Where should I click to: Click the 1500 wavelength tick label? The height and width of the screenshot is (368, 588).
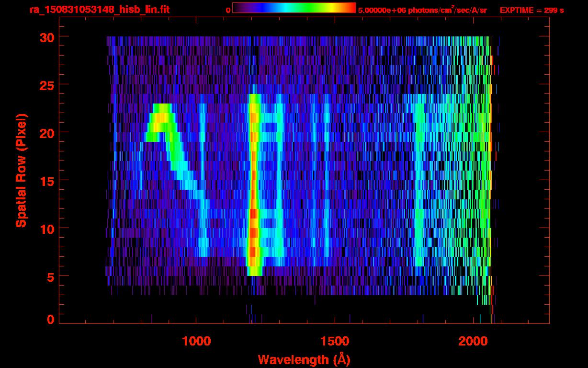[x=335, y=341]
